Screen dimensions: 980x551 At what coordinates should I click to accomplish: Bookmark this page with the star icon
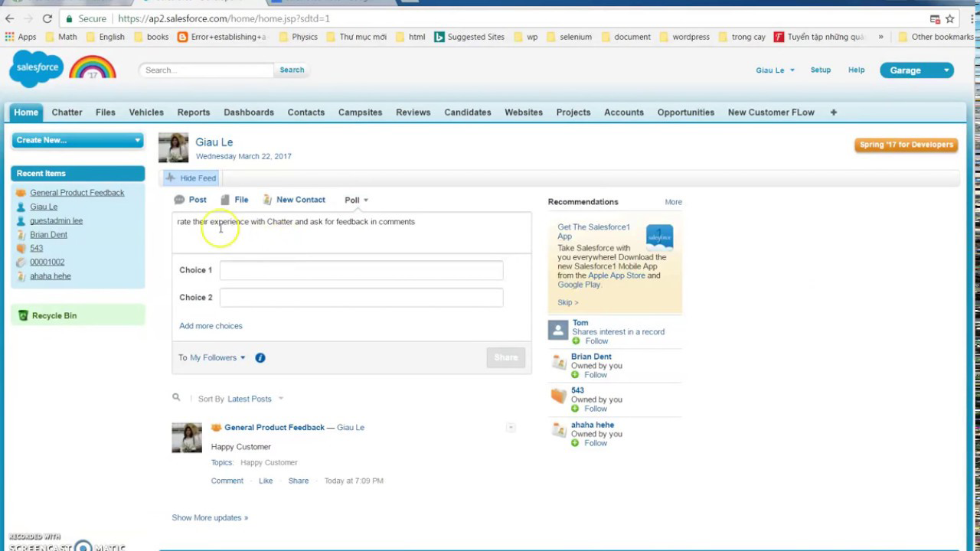pos(950,18)
